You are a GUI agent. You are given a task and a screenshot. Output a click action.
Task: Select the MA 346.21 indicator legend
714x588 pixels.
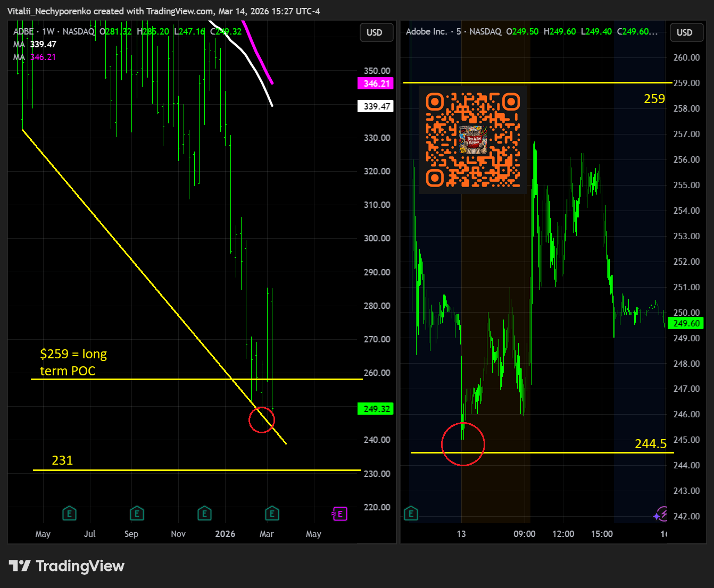pos(35,57)
